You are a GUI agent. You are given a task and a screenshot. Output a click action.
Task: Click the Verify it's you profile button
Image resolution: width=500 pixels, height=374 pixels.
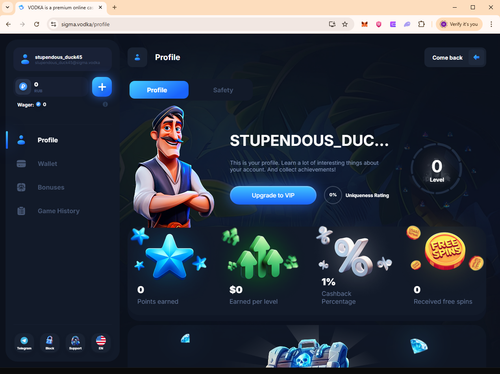point(459,24)
